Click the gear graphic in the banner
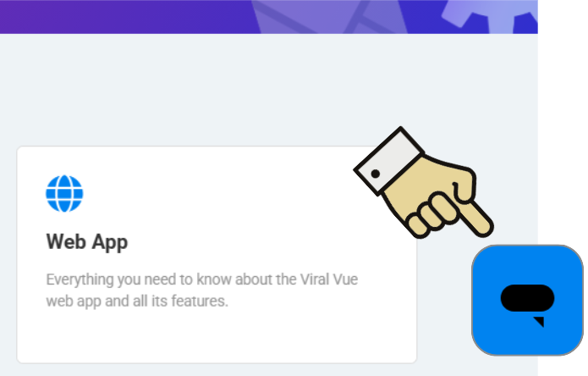This screenshot has width=588, height=376. pos(489,15)
